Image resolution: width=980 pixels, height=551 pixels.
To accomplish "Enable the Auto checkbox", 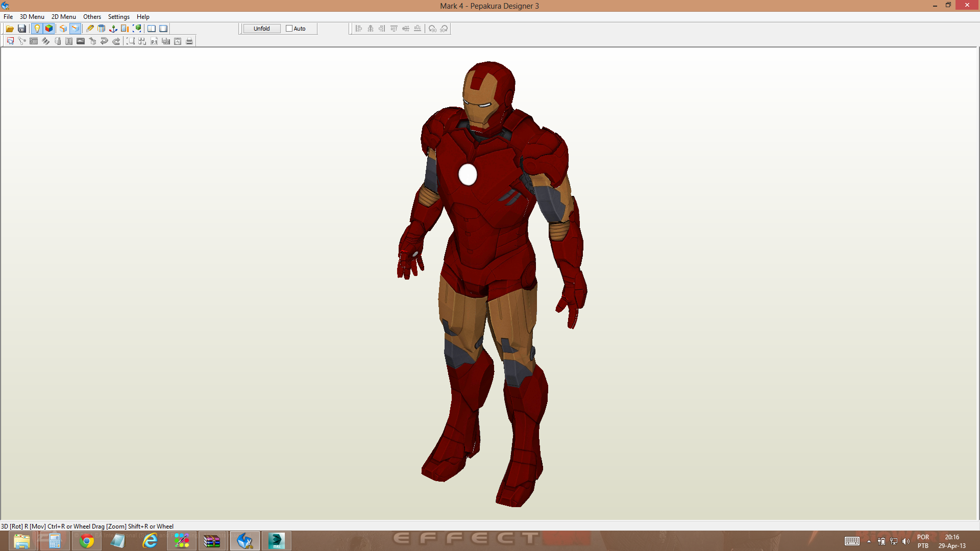I will point(289,29).
